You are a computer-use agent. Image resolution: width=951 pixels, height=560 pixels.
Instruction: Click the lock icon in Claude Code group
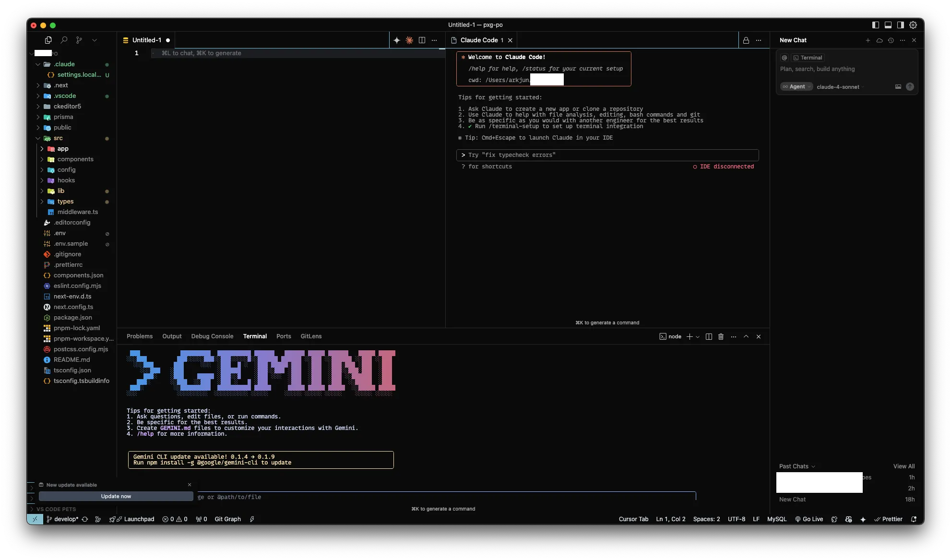pos(746,40)
